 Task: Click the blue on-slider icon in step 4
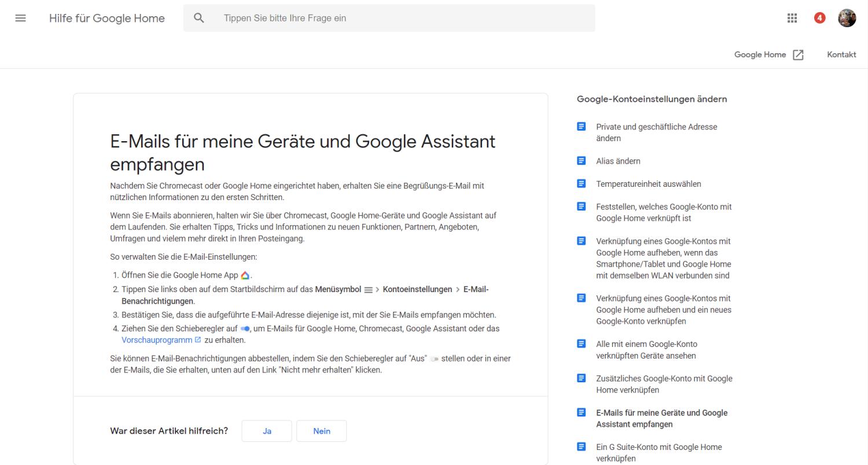(245, 329)
